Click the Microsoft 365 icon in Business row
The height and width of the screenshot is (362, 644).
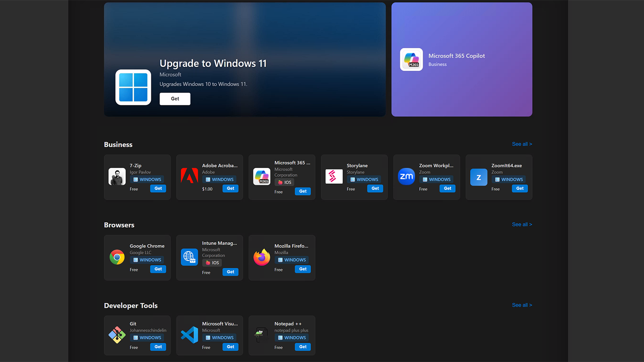tap(262, 177)
